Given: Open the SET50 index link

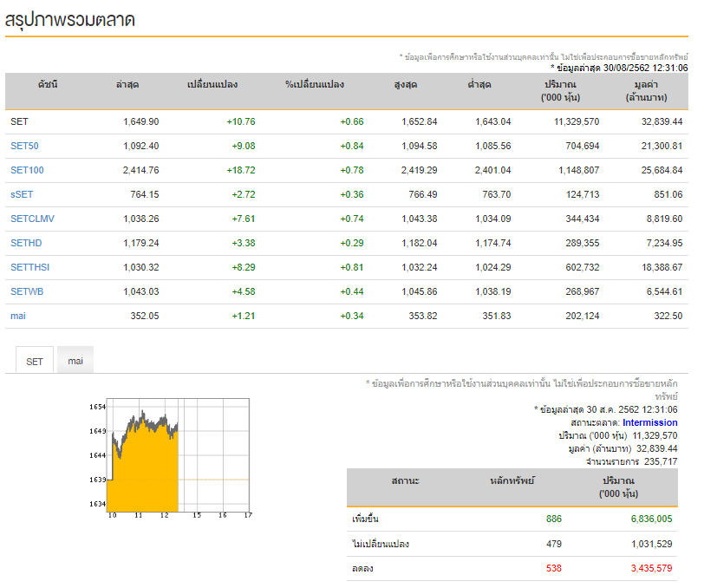Looking at the screenshot, I should pyautogui.click(x=24, y=146).
